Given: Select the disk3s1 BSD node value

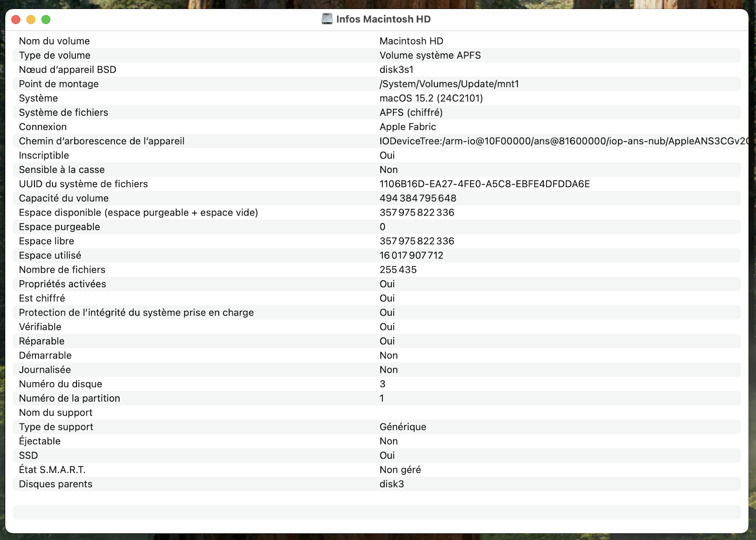Looking at the screenshot, I should click(x=396, y=69).
